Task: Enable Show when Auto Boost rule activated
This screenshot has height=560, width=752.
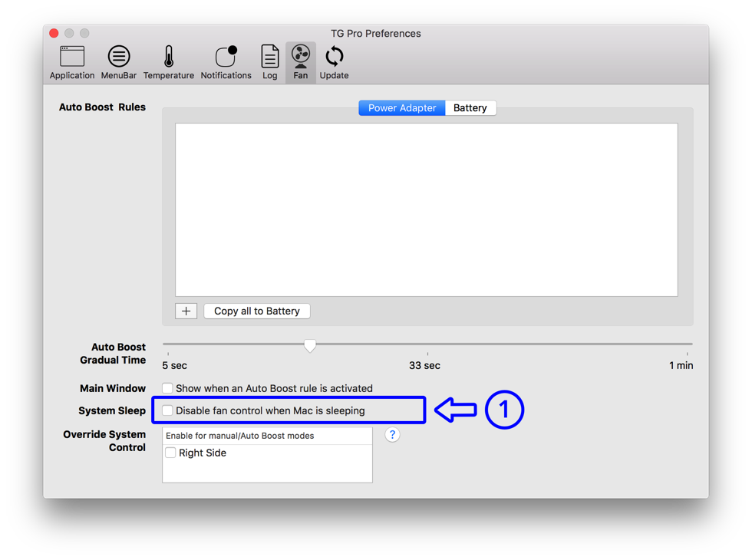Action: pos(167,388)
